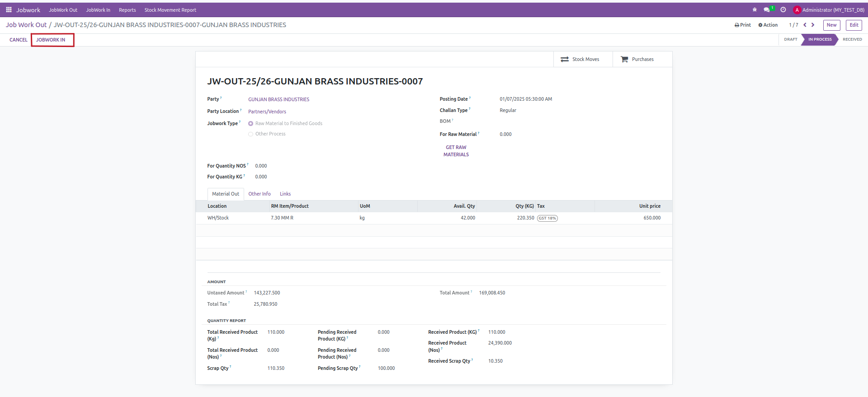Screen dimensions: 868x397
Task: Expand the Action dropdown menu
Action: [768, 25]
